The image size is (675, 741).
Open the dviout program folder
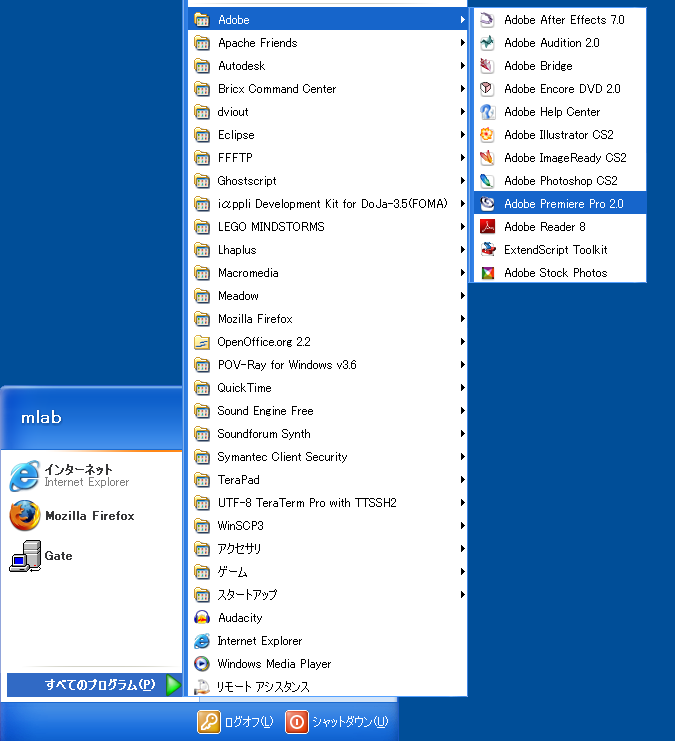coord(328,112)
